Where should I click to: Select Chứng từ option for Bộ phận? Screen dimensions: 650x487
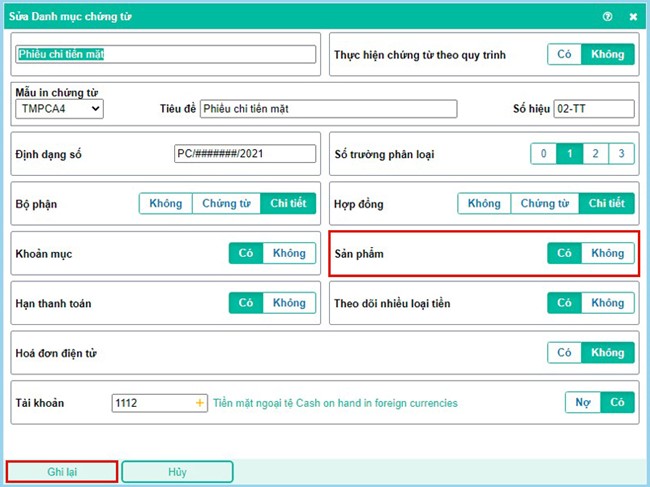226,204
